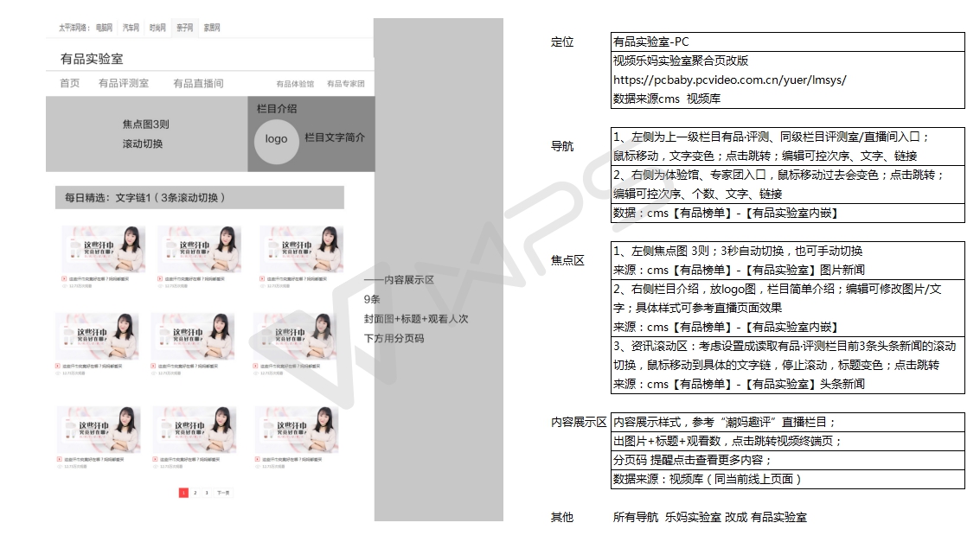Open the 有品直播间 navigation tab

198,84
